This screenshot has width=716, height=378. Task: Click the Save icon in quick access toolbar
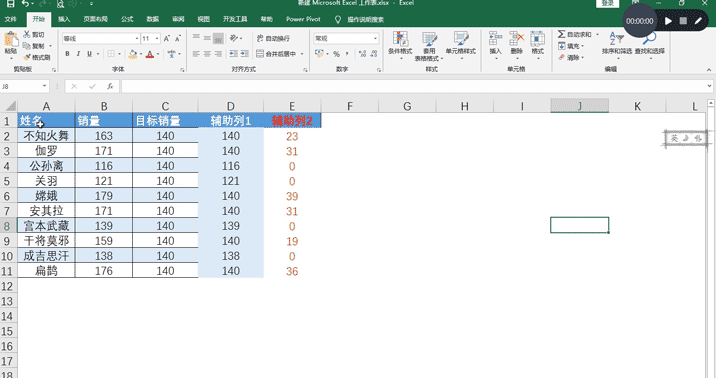[10, 3]
